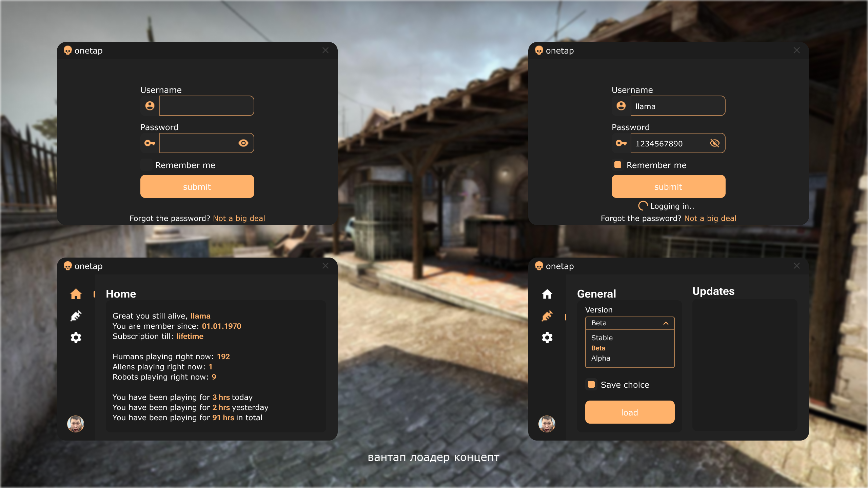Close the General settings window
This screenshot has width=868, height=488.
click(797, 266)
